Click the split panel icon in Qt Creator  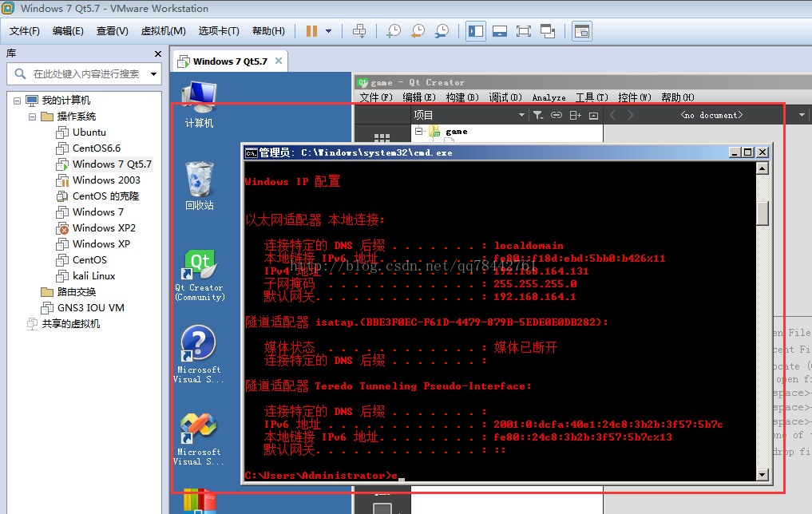click(x=576, y=115)
